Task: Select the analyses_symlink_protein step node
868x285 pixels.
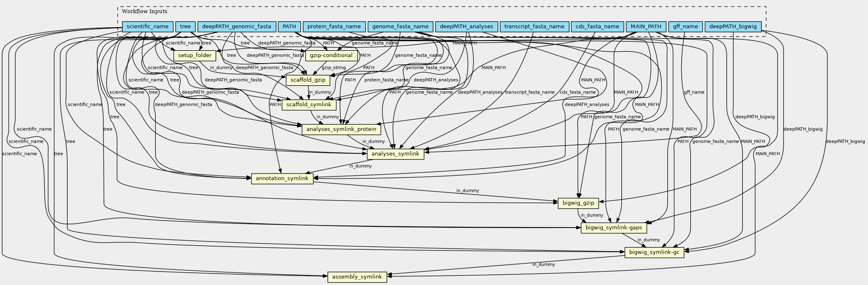Action: 341,129
